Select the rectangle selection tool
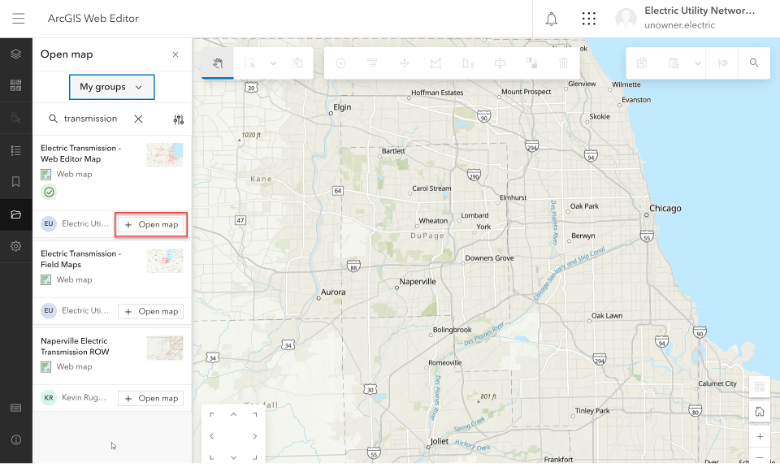 point(249,63)
